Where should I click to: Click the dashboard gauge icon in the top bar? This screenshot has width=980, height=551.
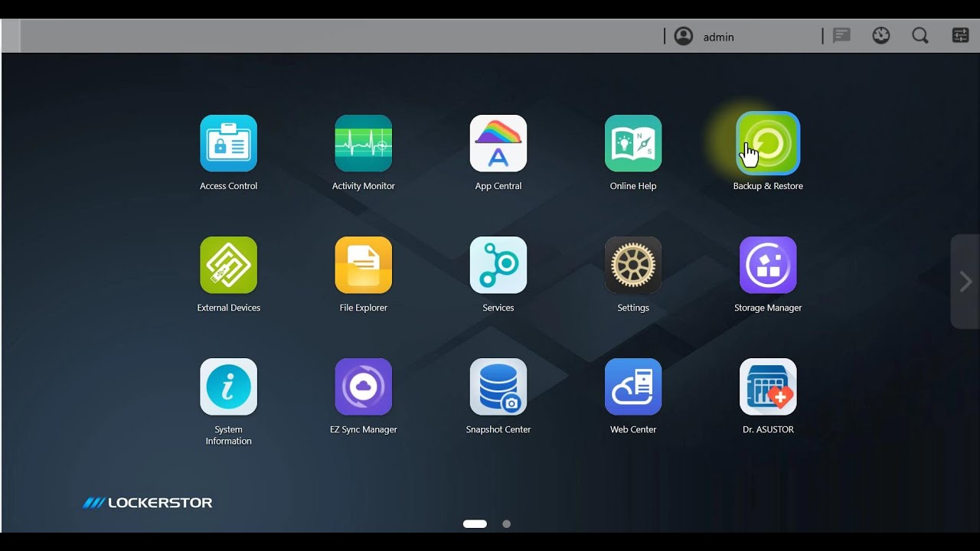(881, 36)
